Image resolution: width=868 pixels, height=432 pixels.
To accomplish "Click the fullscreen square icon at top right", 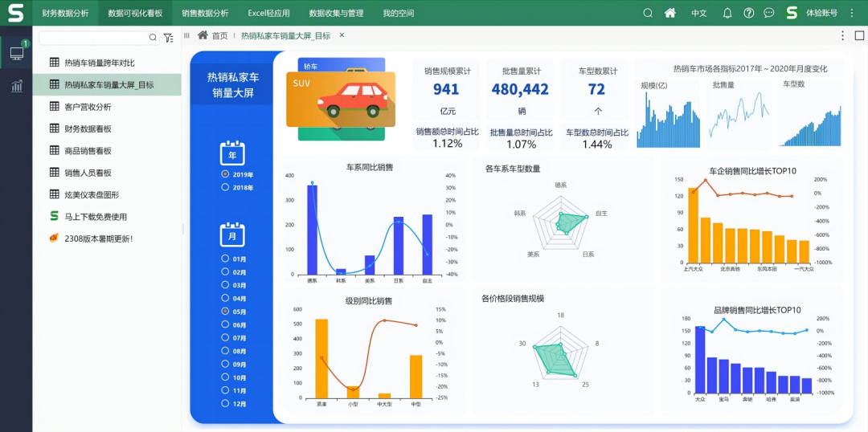I will click(x=859, y=35).
